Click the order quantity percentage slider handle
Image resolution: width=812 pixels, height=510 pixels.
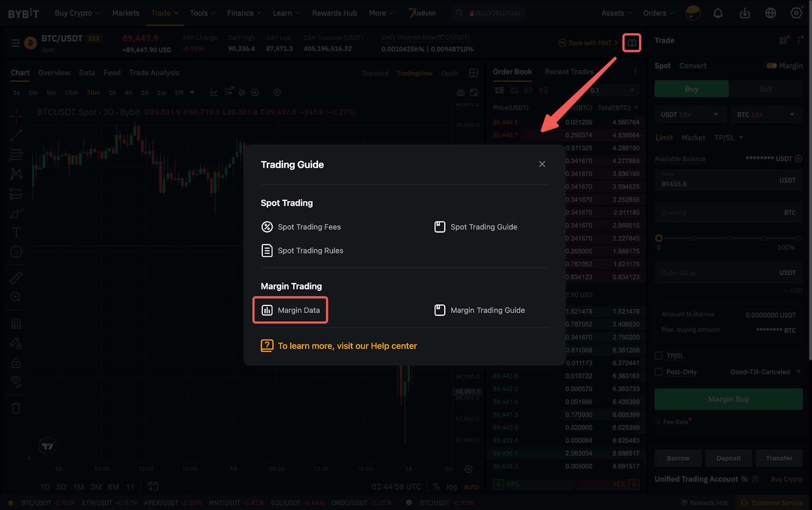[x=659, y=238]
